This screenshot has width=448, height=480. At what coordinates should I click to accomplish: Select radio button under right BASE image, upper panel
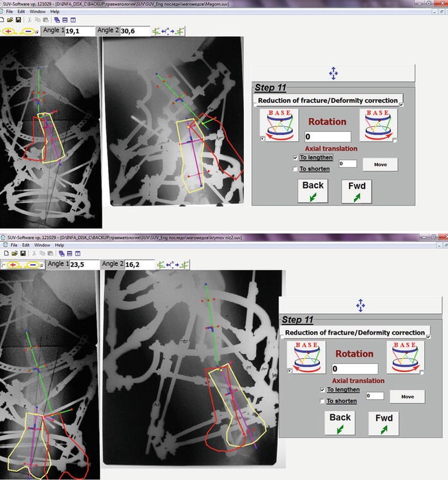click(395, 140)
